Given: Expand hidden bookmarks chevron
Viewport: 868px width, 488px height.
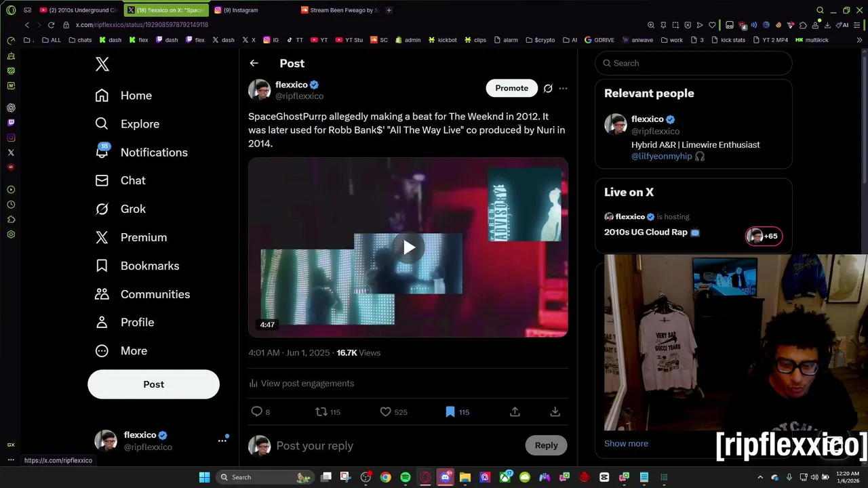Looking at the screenshot, I should click(x=859, y=40).
